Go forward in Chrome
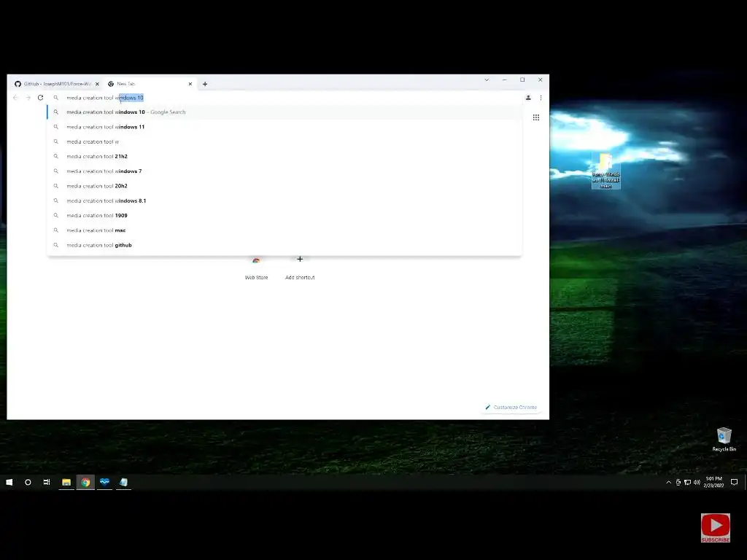The height and width of the screenshot is (560, 747). tap(28, 98)
